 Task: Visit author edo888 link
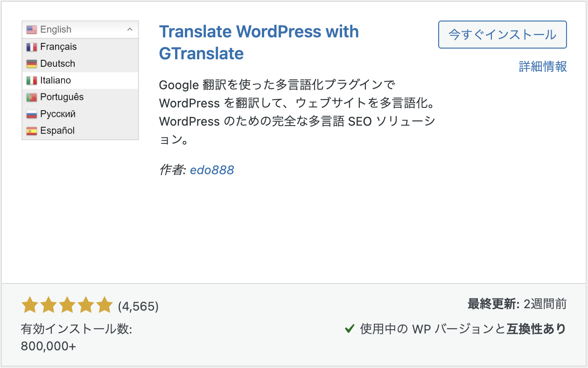(x=212, y=170)
